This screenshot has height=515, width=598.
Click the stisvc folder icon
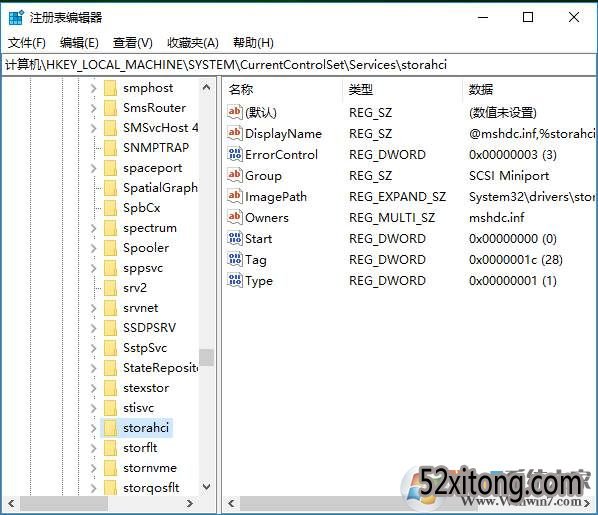[x=111, y=408]
